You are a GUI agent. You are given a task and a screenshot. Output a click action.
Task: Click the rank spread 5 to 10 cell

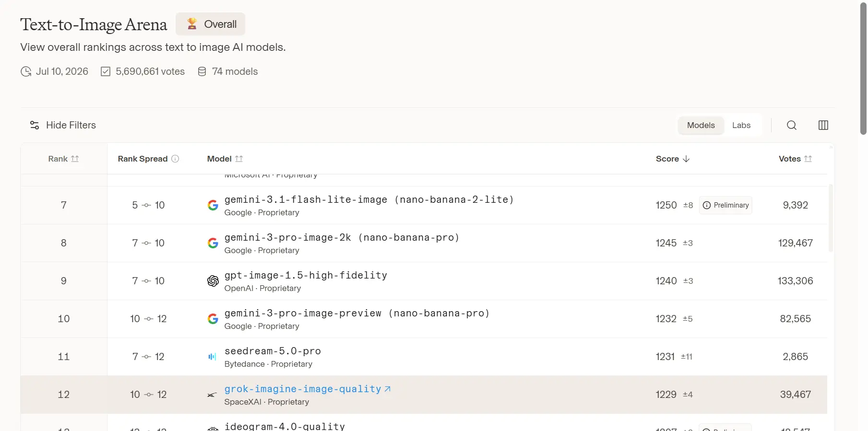[148, 205]
